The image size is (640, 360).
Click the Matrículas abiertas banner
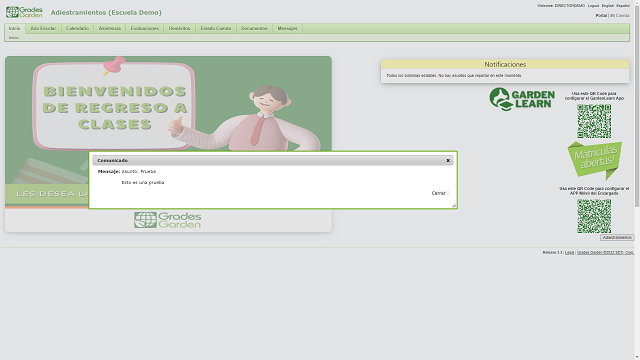595,160
